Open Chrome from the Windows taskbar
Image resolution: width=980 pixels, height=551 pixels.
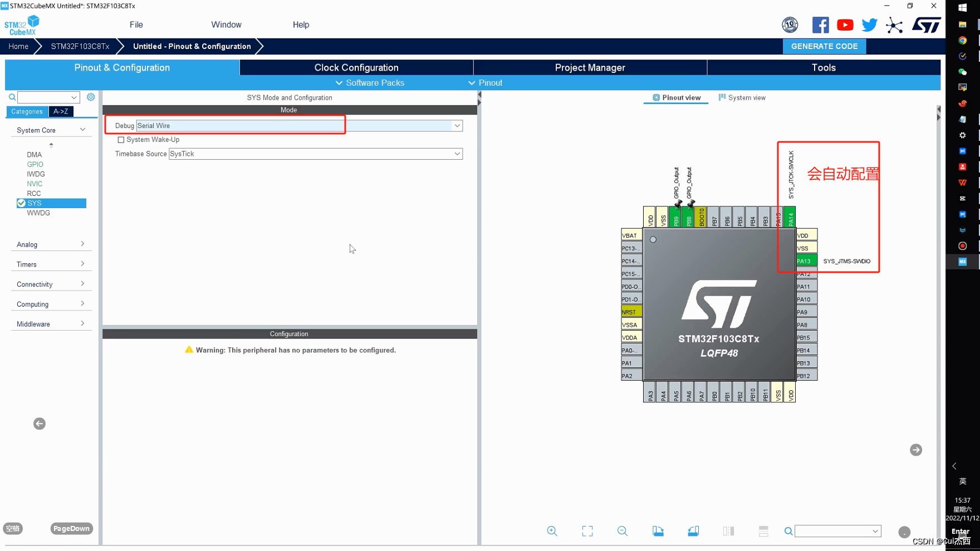pos(962,40)
